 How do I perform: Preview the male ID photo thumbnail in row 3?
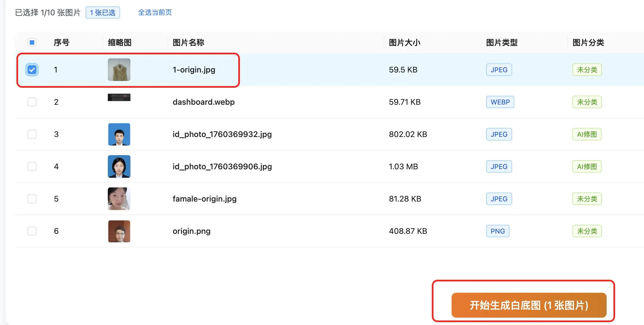119,134
